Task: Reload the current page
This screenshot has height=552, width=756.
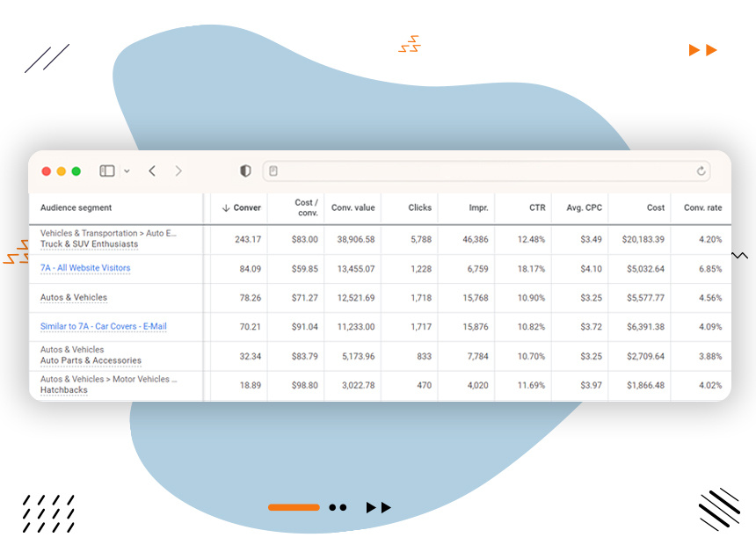Action: point(699,171)
